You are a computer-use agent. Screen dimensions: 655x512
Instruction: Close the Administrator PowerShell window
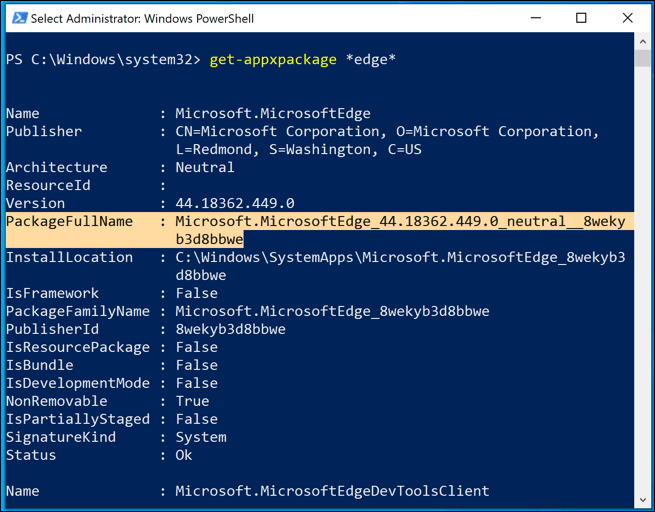click(627, 18)
